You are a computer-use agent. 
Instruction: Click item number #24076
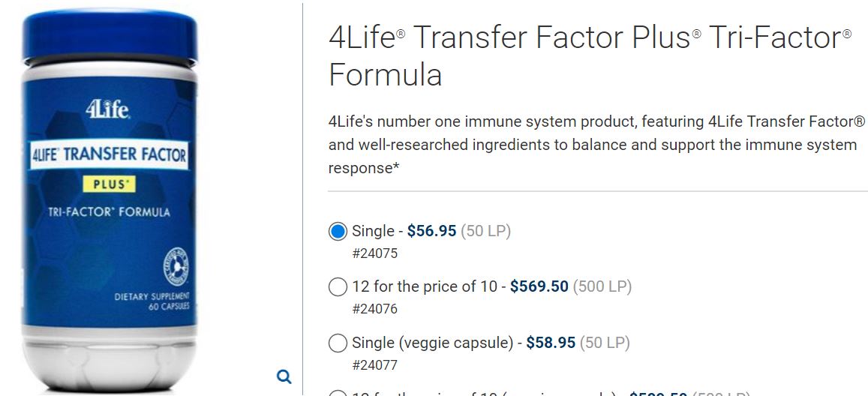click(x=375, y=309)
